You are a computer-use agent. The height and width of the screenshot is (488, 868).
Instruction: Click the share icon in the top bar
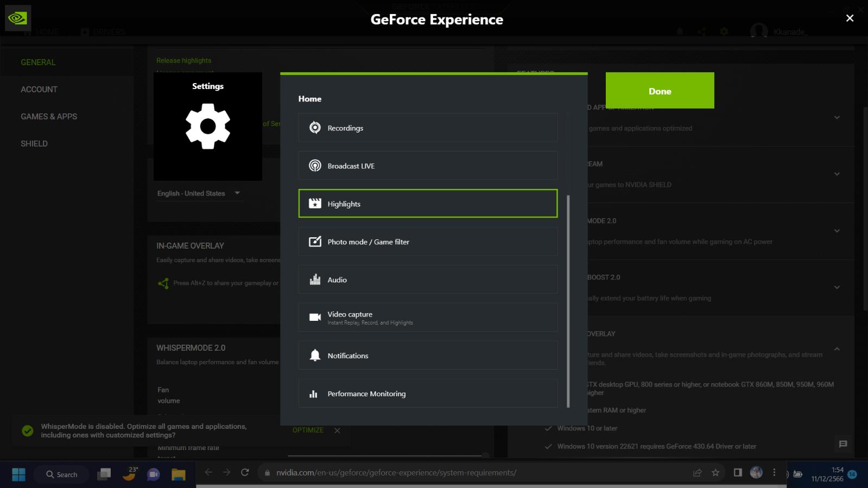point(701,31)
